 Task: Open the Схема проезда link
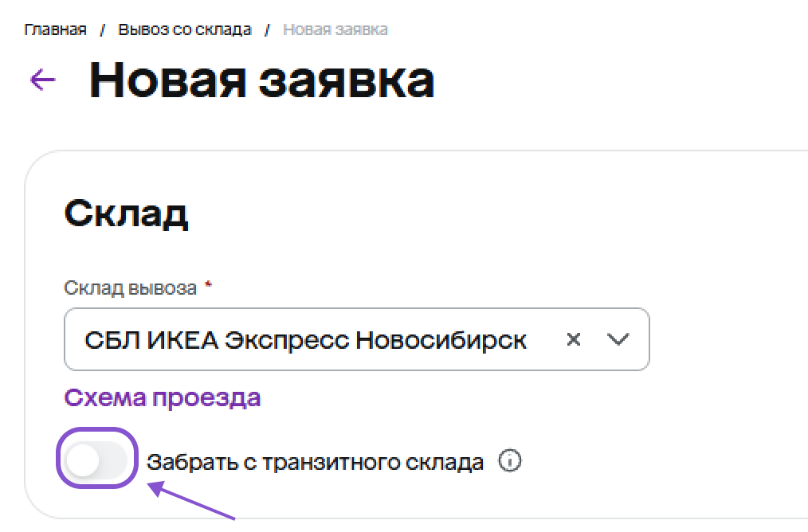point(163,397)
